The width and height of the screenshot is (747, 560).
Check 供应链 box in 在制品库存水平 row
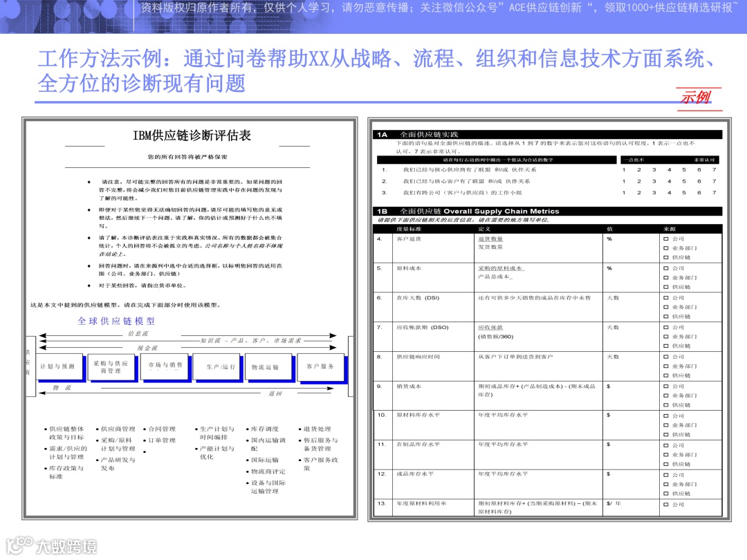tap(666, 464)
